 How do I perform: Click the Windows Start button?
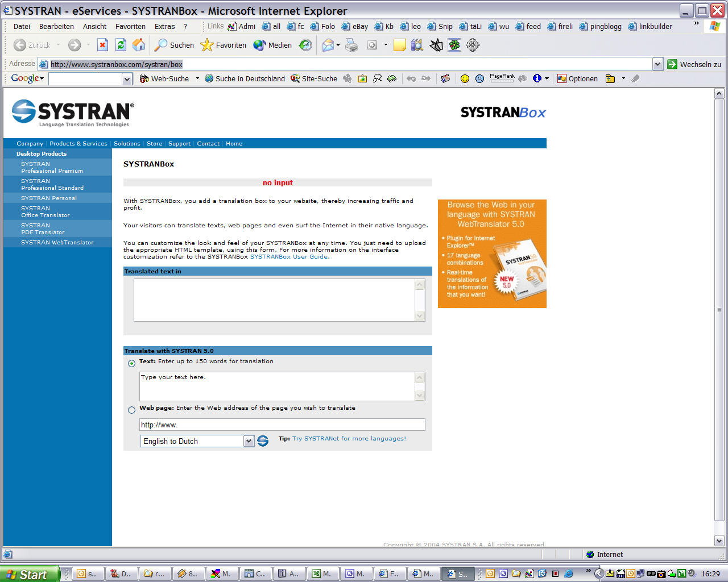click(x=28, y=574)
